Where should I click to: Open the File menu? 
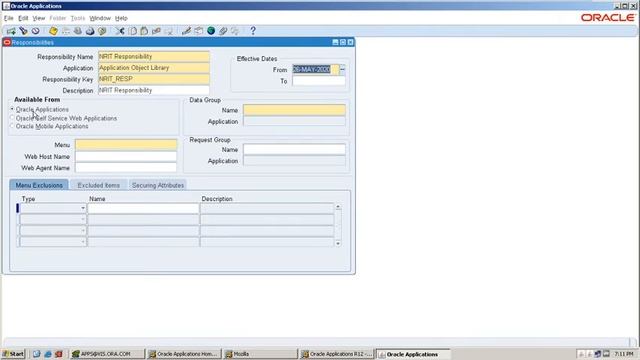tap(9, 18)
